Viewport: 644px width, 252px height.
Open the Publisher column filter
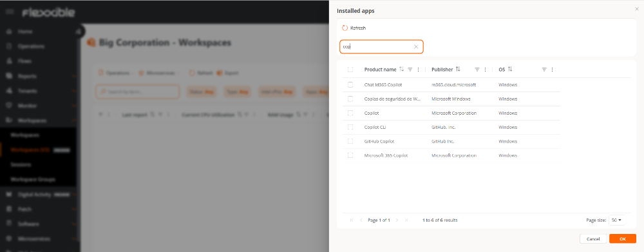click(x=477, y=70)
